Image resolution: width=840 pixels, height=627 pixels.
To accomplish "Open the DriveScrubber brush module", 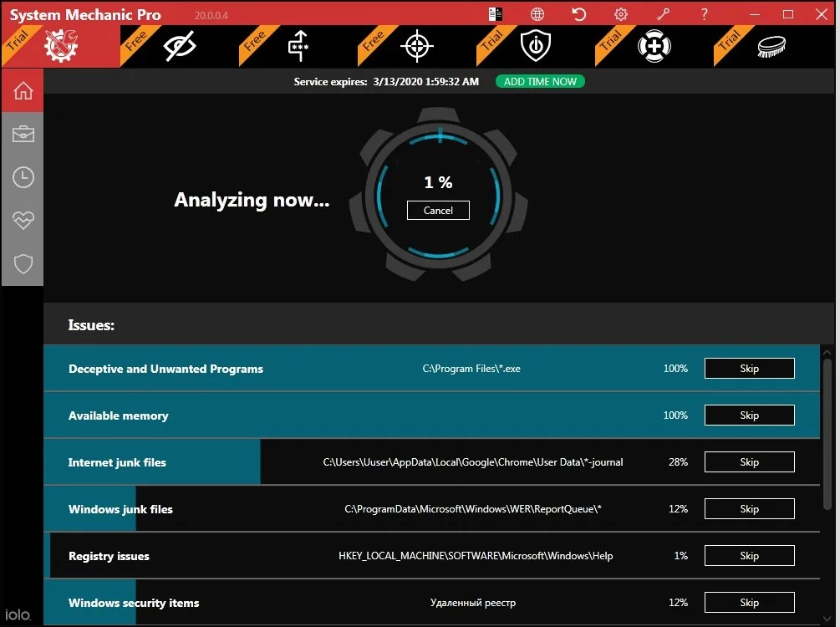I will pos(772,47).
